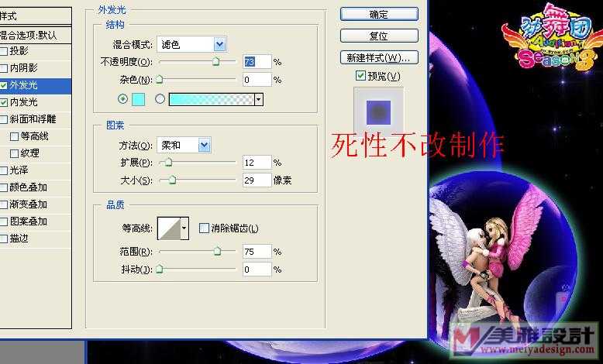603x364 pixels.
Task: Select the 斜面和浮雕 list entry
Action: point(36,119)
